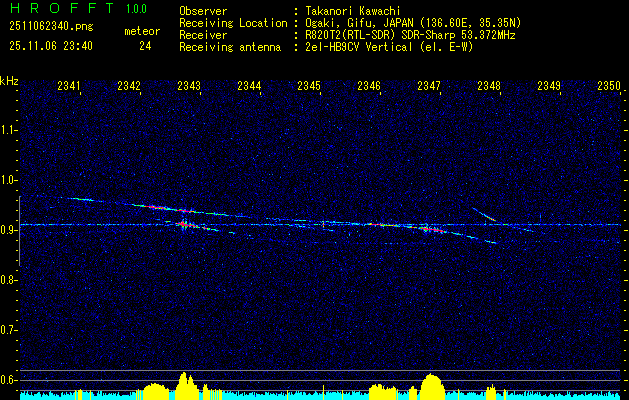Click the 2347 time marker

[x=429, y=87]
